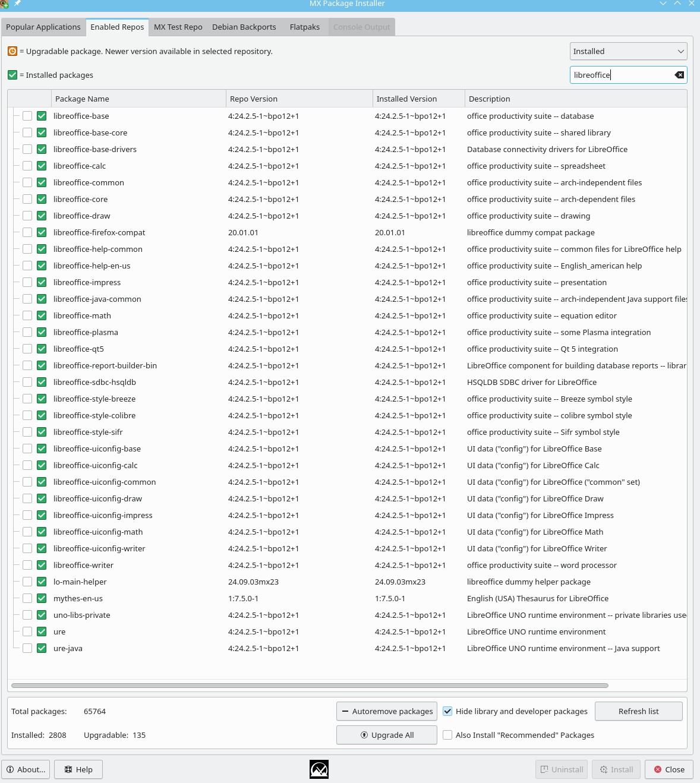The width and height of the screenshot is (700, 783).
Task: Click the green installed packages legend icon
Action: [x=12, y=75]
